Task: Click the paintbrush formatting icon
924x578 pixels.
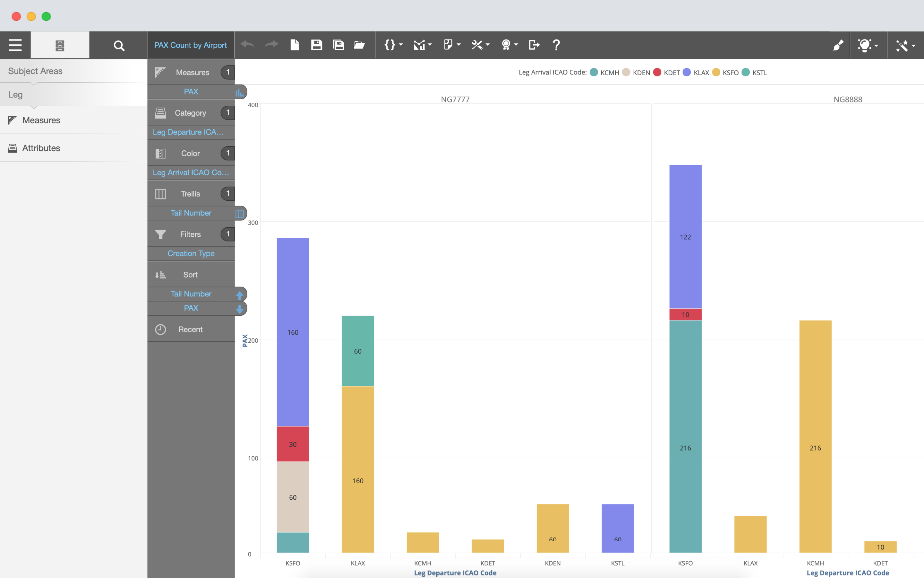Action: (838, 45)
